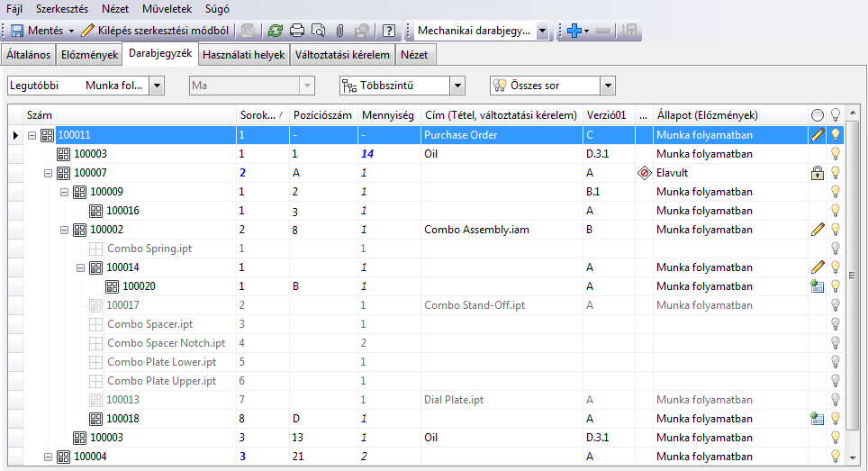Click pencil icon in 100014 row

(x=818, y=267)
